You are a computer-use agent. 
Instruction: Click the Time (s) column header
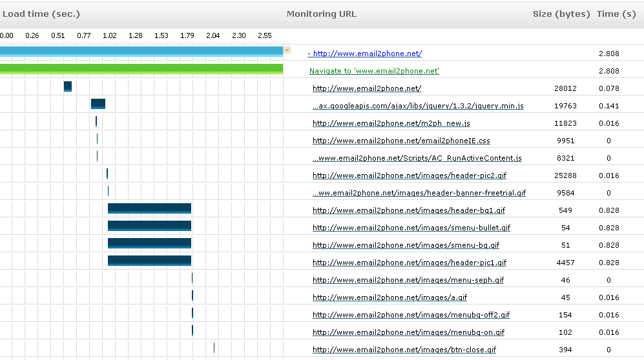coord(616,14)
